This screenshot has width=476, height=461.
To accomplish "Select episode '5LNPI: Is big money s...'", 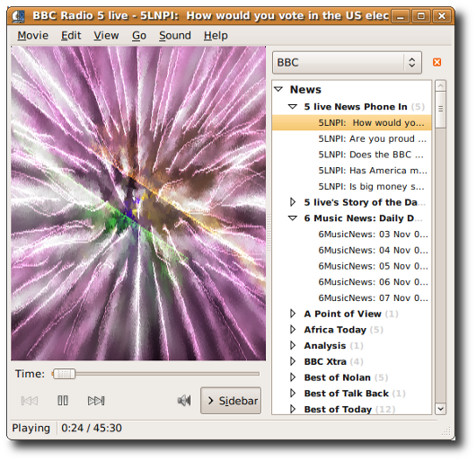I will pyautogui.click(x=351, y=186).
